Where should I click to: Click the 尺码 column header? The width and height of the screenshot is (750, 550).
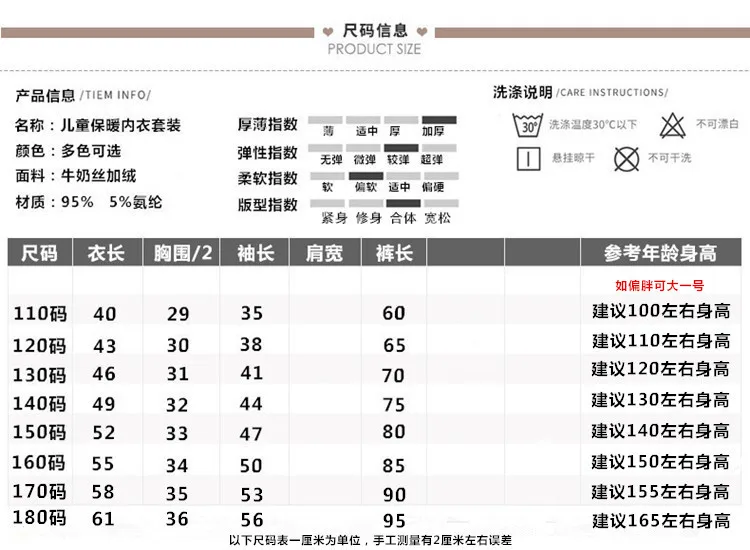[40, 252]
